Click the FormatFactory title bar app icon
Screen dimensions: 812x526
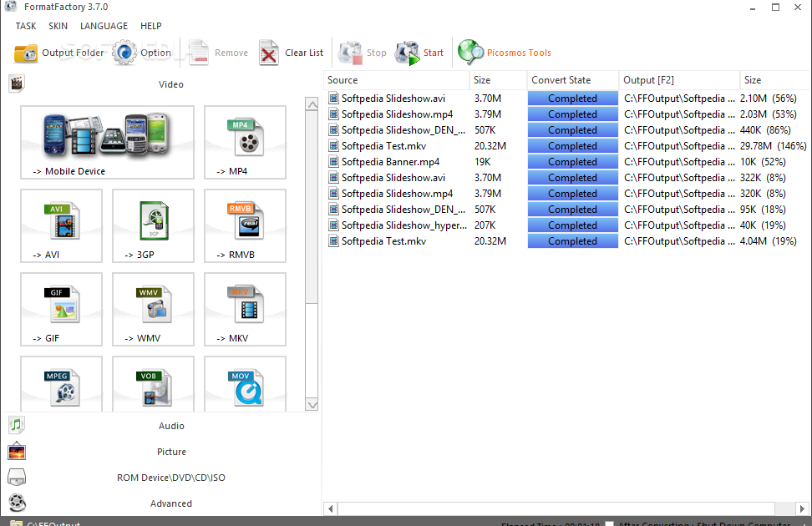coord(10,6)
